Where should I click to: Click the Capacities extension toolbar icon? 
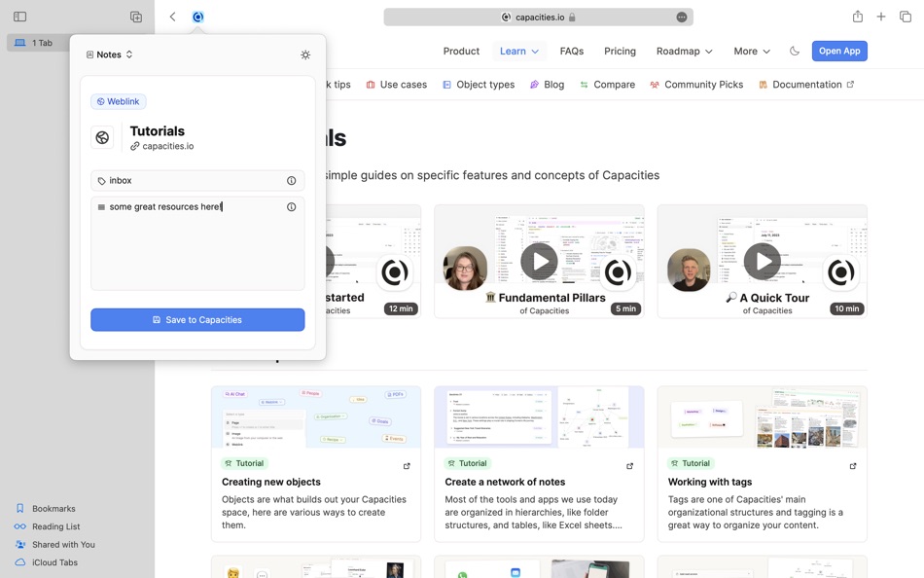198,17
